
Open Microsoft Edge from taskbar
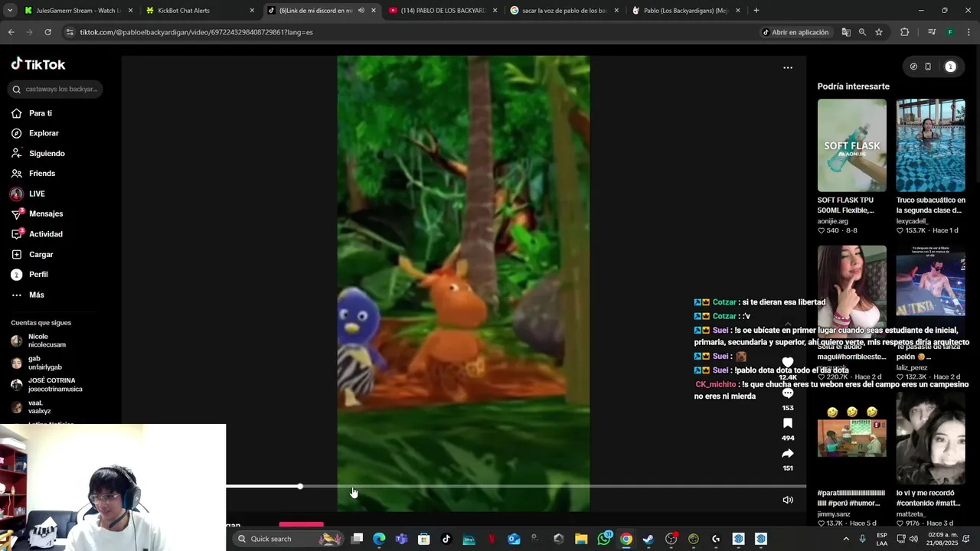tap(379, 539)
